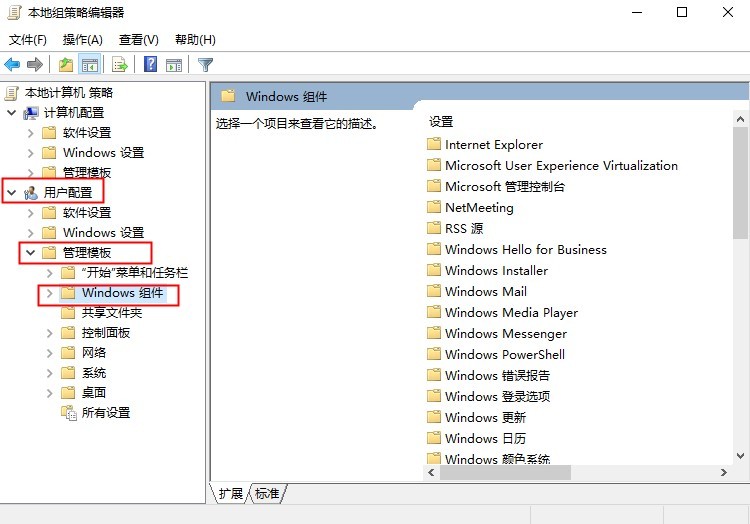Click the Export list toolbar icon
The image size is (750, 524).
pyautogui.click(x=120, y=64)
